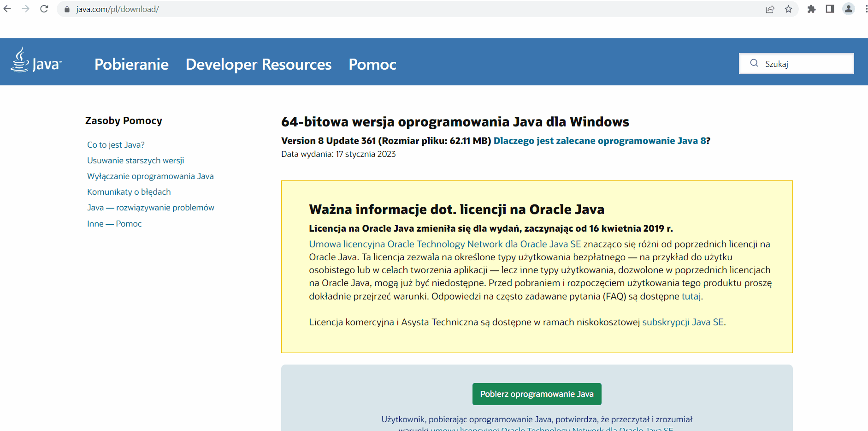Reload the page with refresh icon
868x431 pixels.
(44, 9)
